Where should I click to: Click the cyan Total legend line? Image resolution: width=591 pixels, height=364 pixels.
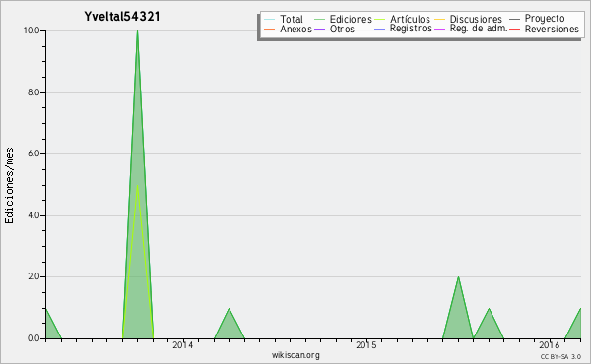point(270,19)
